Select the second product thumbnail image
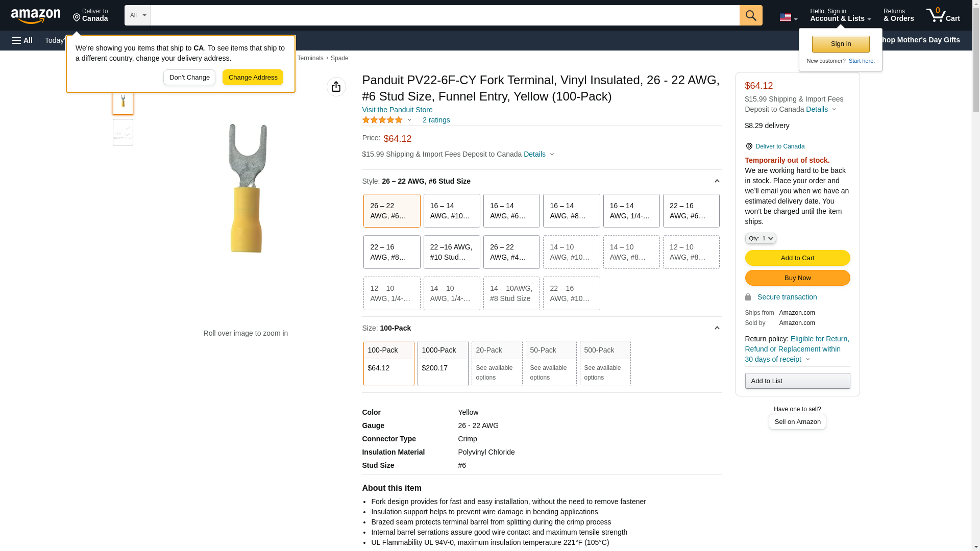The width and height of the screenshot is (980, 551). click(123, 132)
